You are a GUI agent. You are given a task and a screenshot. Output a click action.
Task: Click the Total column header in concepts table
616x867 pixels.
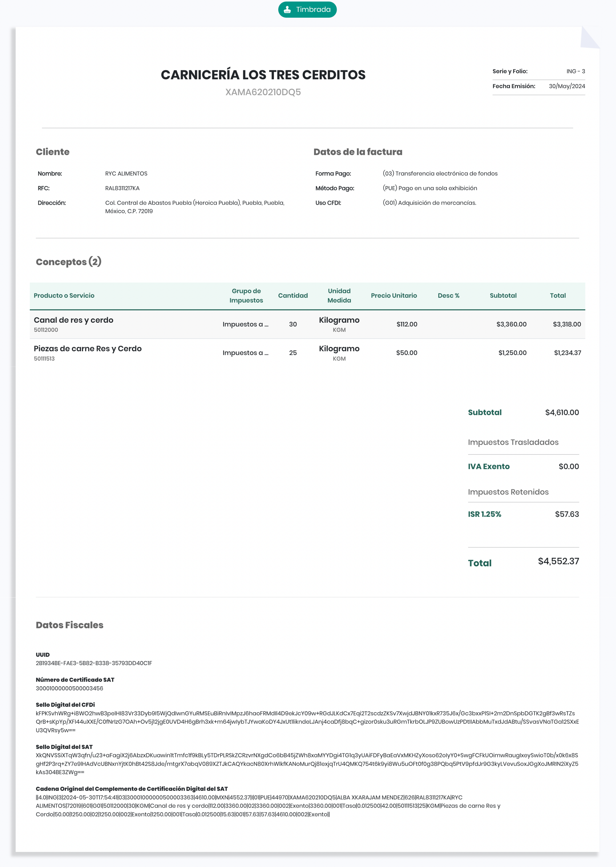(x=558, y=296)
